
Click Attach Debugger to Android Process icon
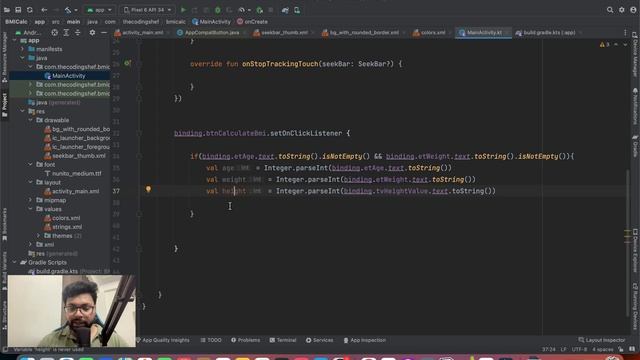click(x=260, y=10)
